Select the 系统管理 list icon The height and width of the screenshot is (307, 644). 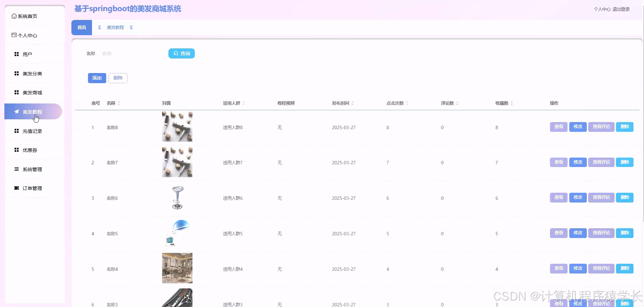(16, 169)
